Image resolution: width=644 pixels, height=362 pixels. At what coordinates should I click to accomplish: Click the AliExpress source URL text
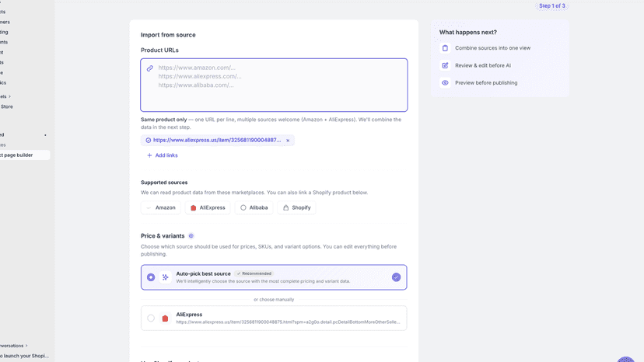[x=288, y=322]
